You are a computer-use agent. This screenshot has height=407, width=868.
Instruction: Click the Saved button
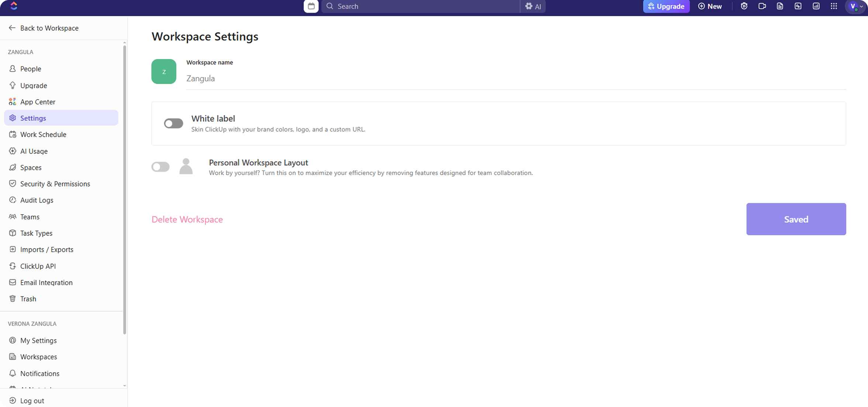click(796, 219)
